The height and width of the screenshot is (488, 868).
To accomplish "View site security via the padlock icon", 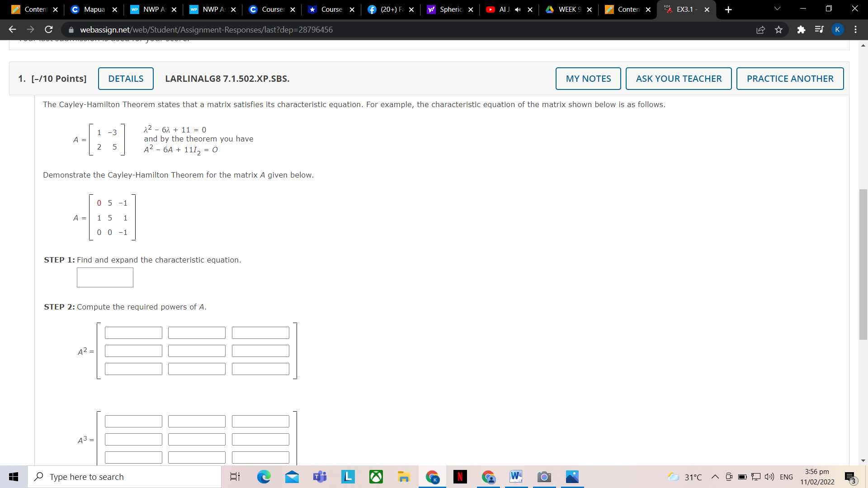I will 71,29.
